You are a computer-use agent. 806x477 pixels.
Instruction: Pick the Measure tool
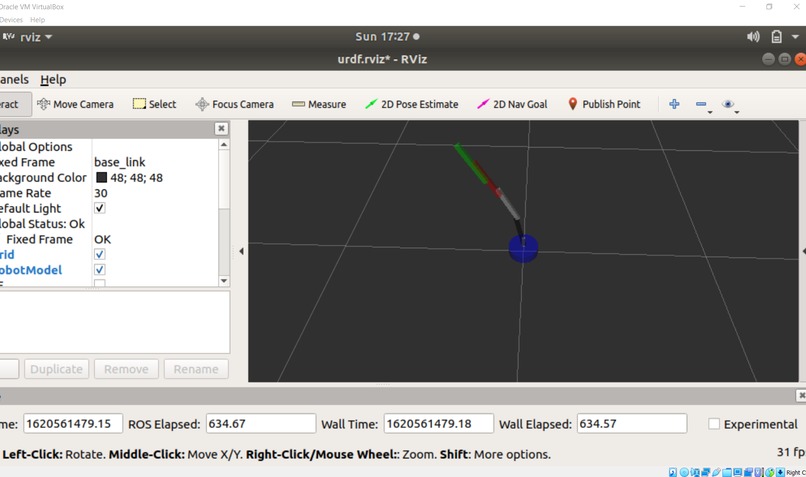tap(319, 104)
